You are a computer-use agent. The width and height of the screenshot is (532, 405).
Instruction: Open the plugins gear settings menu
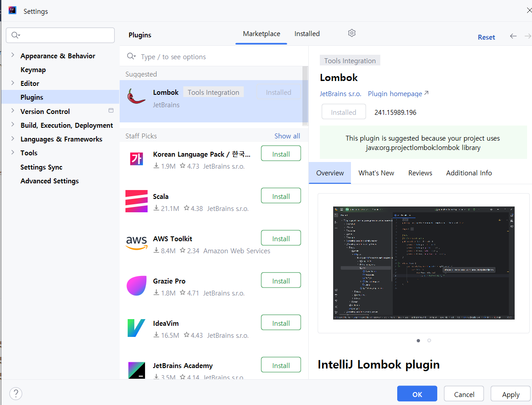coord(352,33)
